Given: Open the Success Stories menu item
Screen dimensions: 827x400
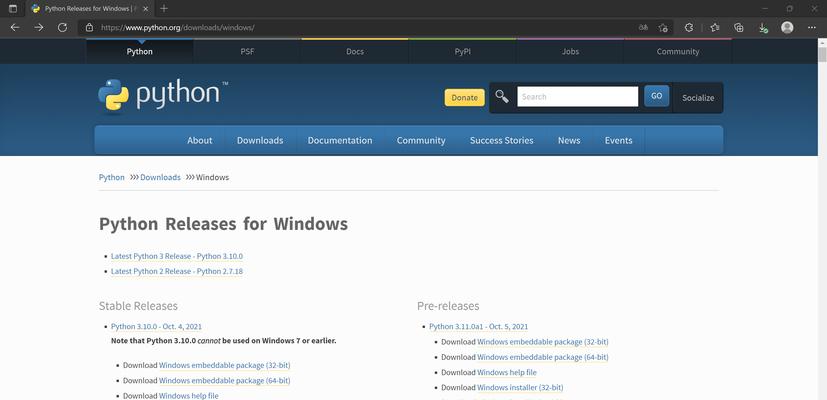Looking at the screenshot, I should click(502, 140).
